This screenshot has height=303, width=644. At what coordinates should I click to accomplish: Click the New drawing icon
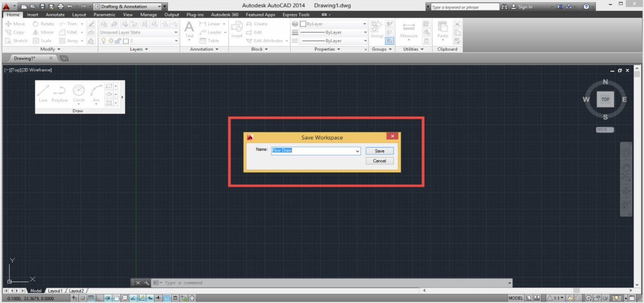pyautogui.click(x=24, y=7)
